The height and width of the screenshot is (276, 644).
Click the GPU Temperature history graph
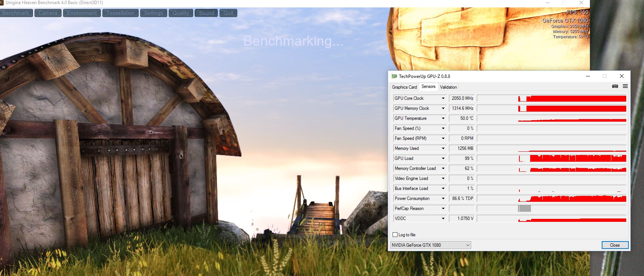pos(552,118)
